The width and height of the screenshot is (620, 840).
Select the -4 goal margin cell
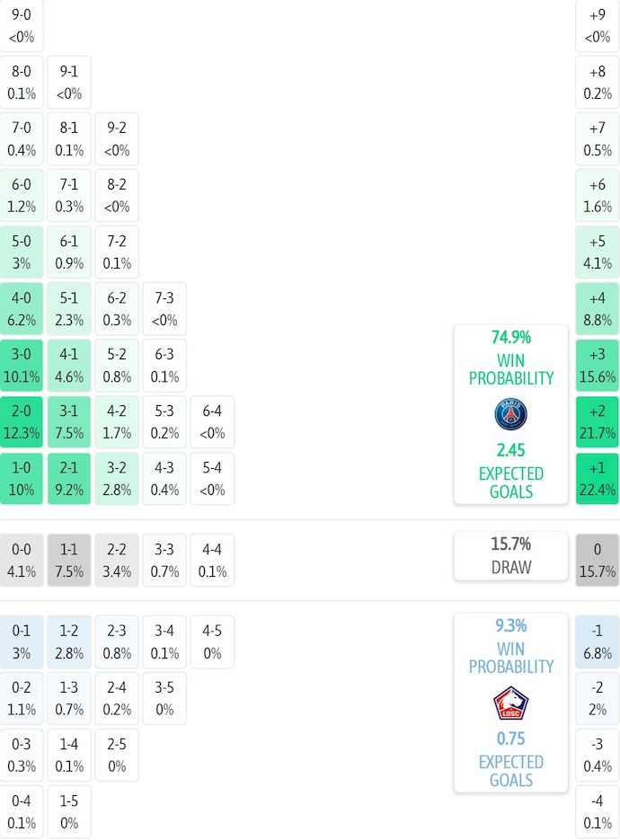tap(598, 811)
